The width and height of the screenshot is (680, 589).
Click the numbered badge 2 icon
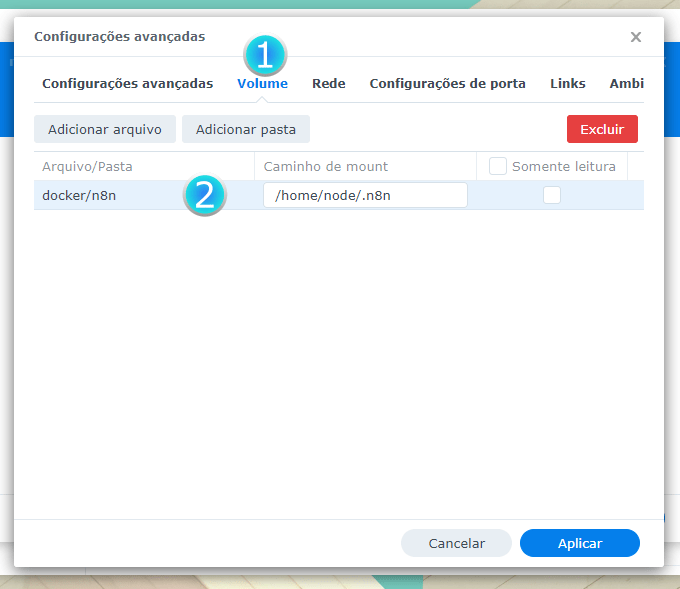204,195
